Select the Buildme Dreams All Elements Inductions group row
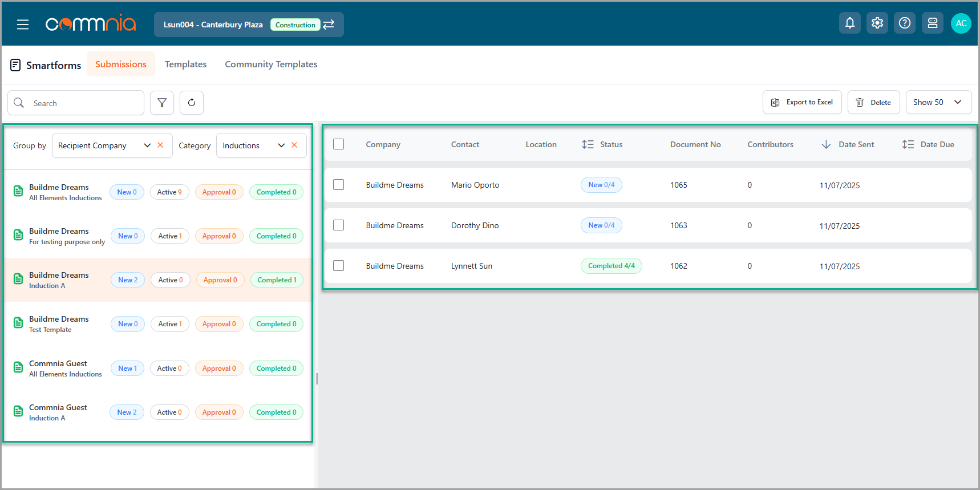980x490 pixels. click(x=158, y=192)
